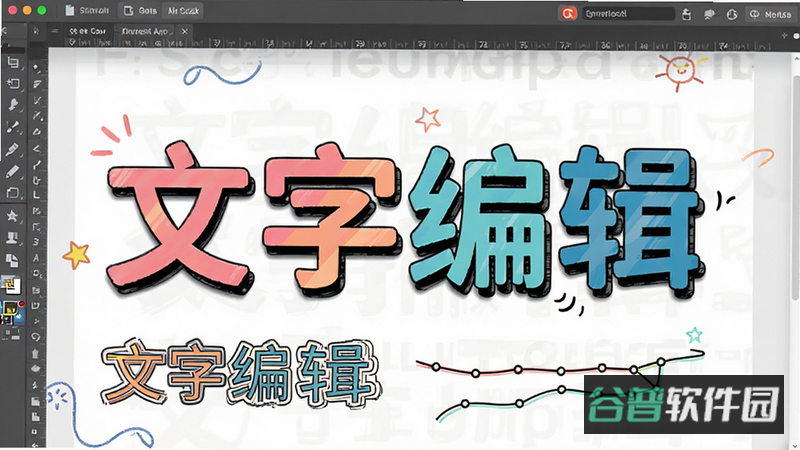Click the smaller outlined title text on canvas
The width and height of the screenshot is (800, 450).
pyautogui.click(x=240, y=373)
